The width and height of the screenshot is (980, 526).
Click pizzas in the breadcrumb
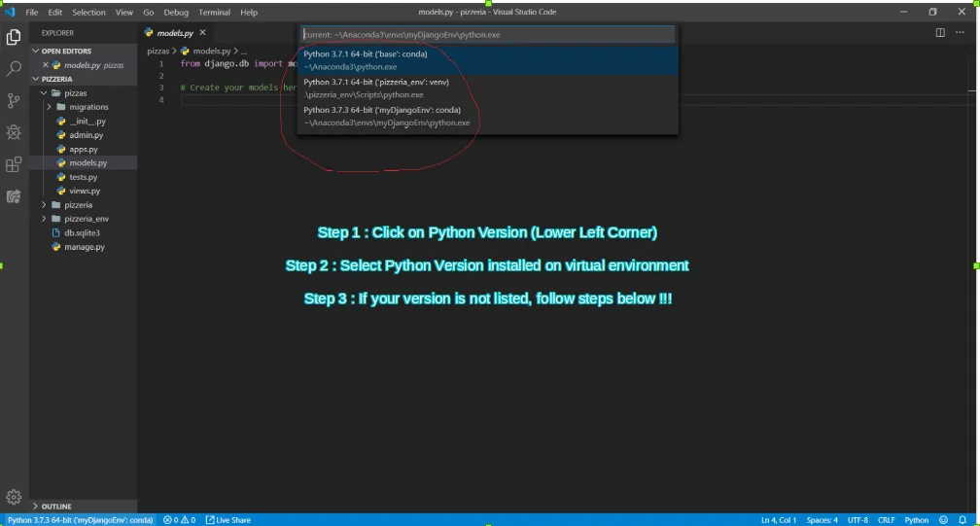tap(157, 51)
